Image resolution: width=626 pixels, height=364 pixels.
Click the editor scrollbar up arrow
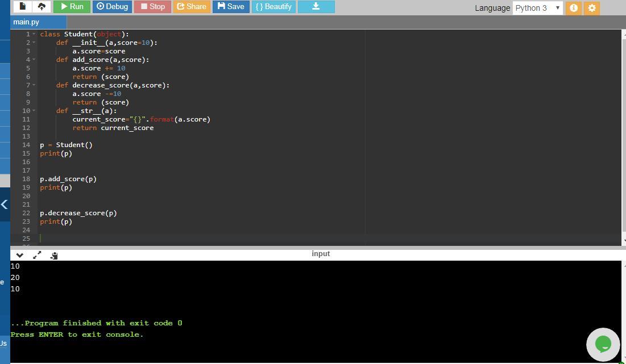click(x=624, y=34)
